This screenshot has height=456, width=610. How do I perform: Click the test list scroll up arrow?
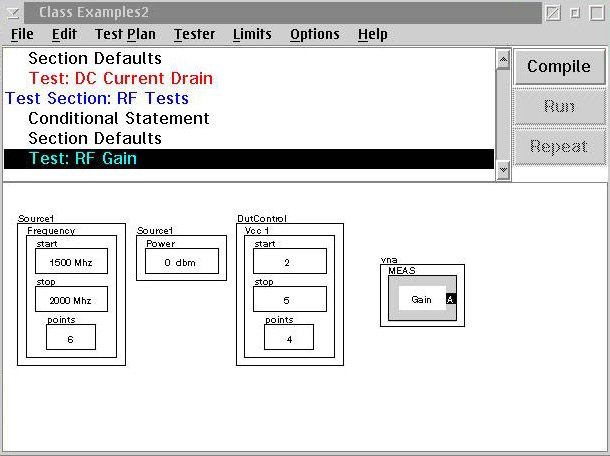503,60
